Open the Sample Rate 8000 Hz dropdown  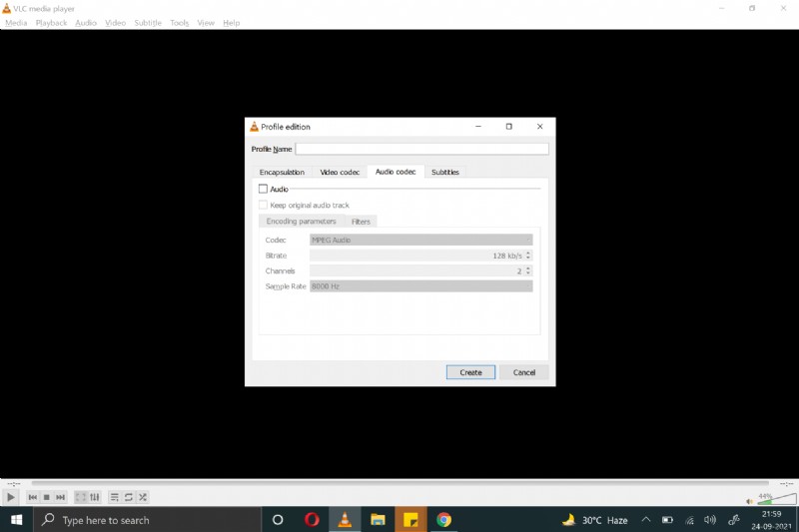[x=420, y=286]
